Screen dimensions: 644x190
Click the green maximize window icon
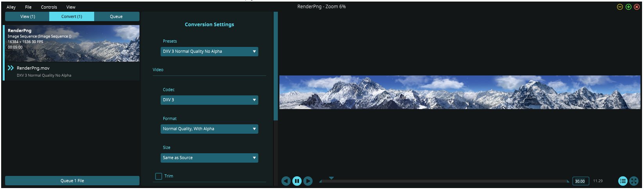628,7
